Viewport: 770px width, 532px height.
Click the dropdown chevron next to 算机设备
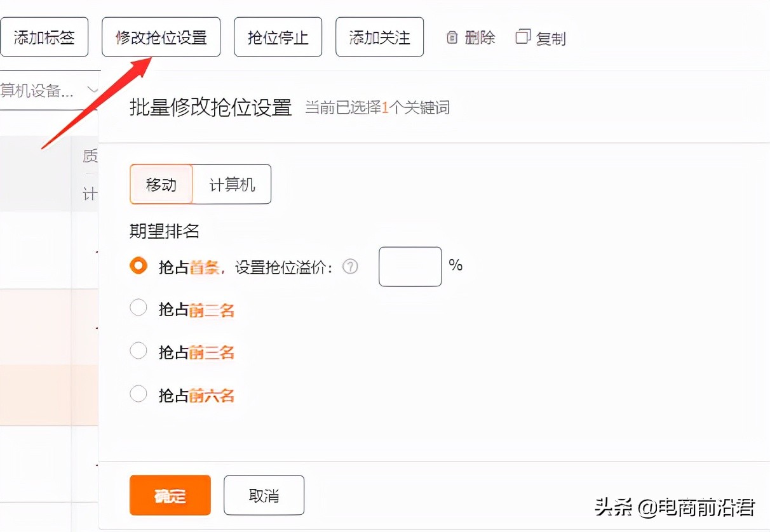click(93, 90)
